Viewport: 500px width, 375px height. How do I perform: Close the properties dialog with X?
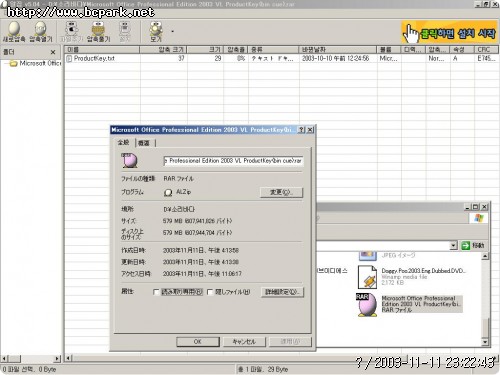click(310, 130)
